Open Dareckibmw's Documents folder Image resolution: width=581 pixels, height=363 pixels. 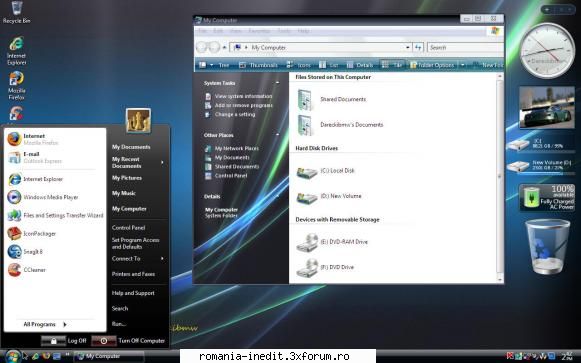point(340,125)
